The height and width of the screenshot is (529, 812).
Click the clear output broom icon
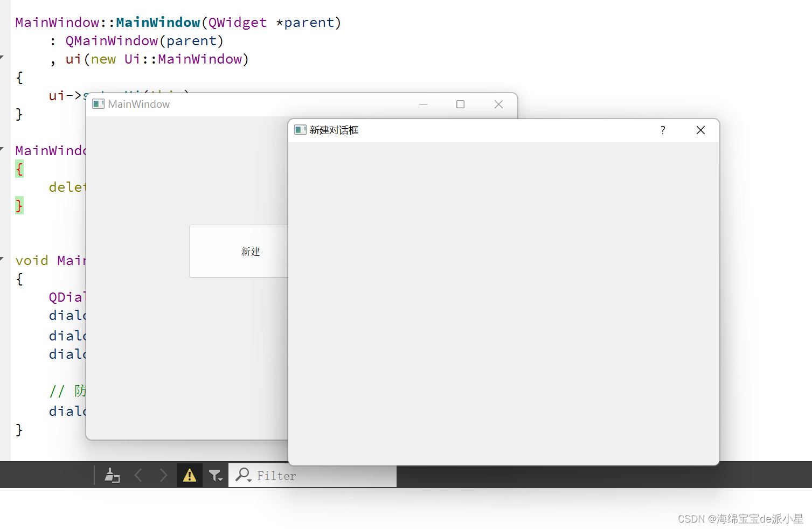(112, 475)
